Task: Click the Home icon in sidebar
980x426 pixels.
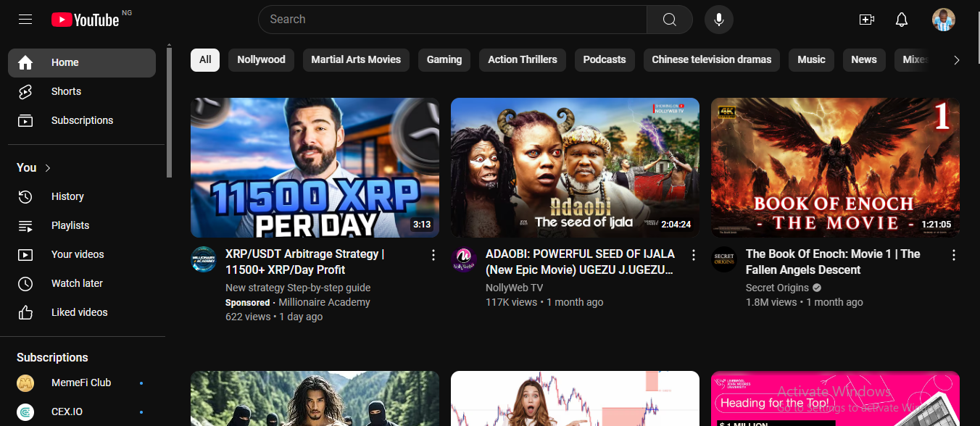Action: point(25,63)
